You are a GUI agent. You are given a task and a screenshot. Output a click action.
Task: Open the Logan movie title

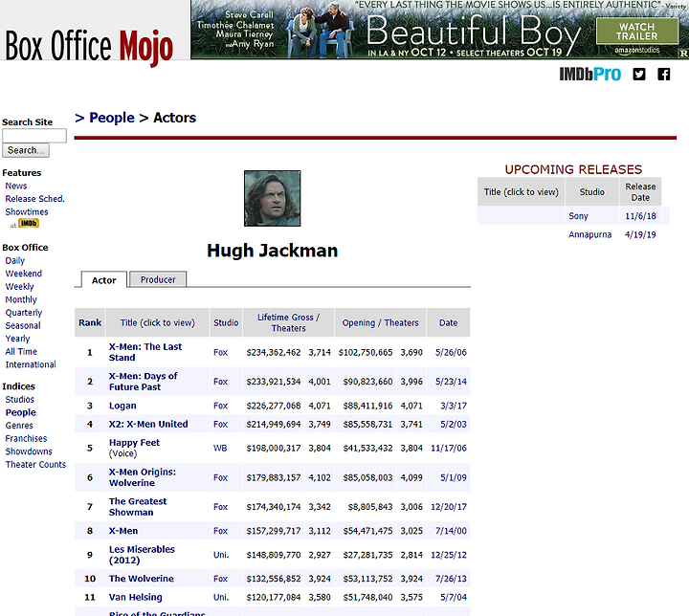tap(122, 406)
